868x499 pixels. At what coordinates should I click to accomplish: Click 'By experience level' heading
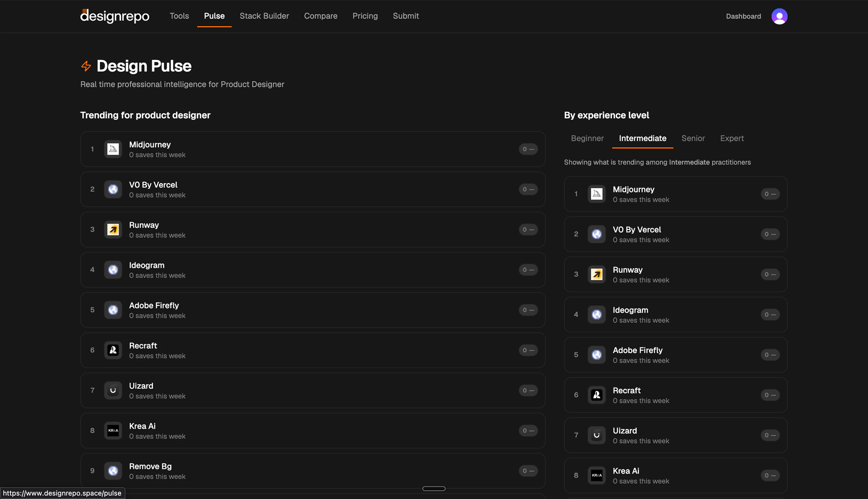tap(607, 115)
